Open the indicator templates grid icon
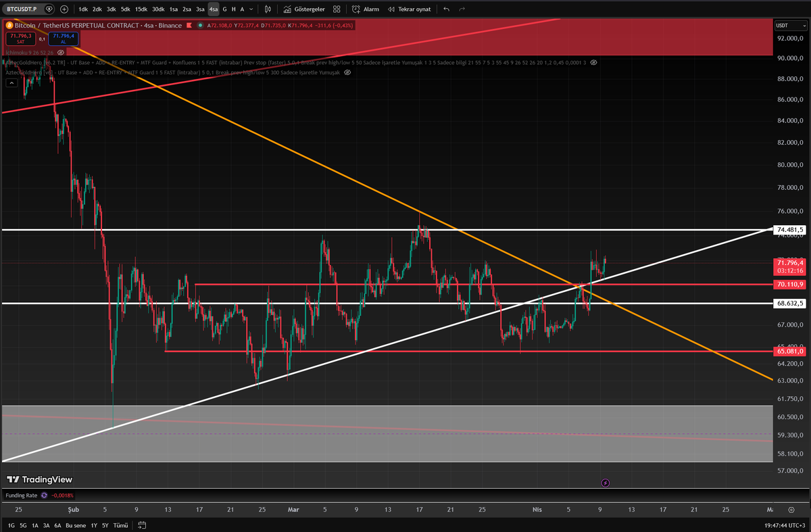811x532 pixels. 337,9
